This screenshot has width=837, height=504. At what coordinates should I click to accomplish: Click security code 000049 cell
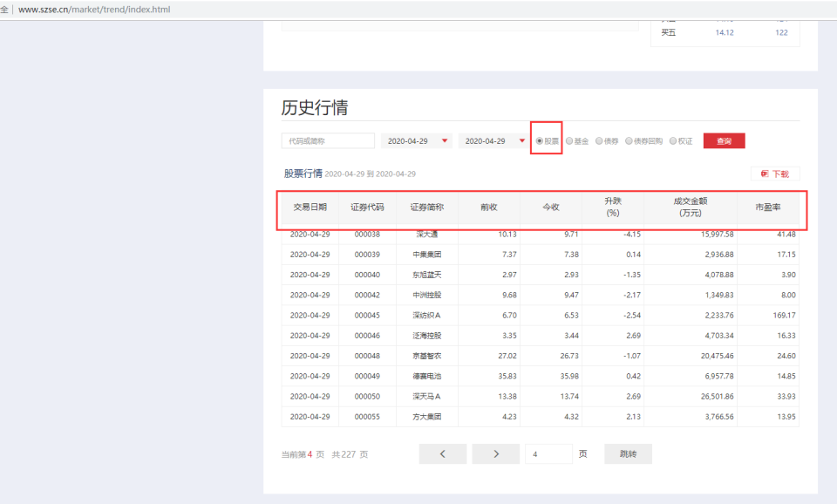click(x=367, y=377)
